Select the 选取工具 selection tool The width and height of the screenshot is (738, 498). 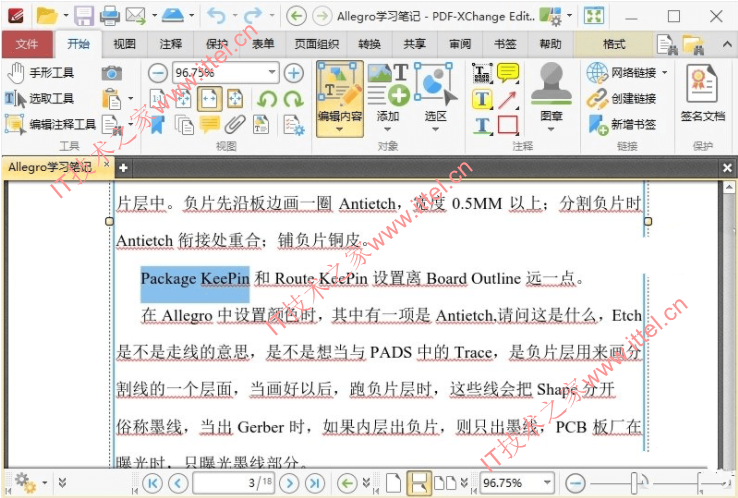tap(40, 98)
